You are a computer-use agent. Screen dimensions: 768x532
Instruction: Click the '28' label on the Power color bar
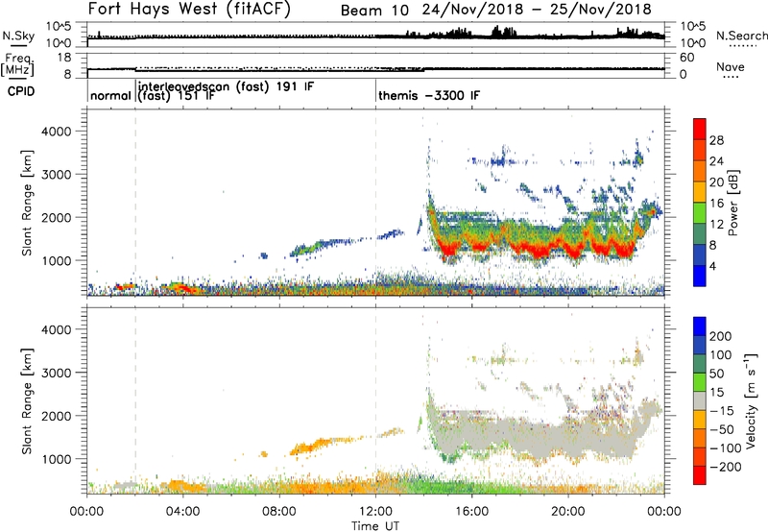pyautogui.click(x=716, y=140)
